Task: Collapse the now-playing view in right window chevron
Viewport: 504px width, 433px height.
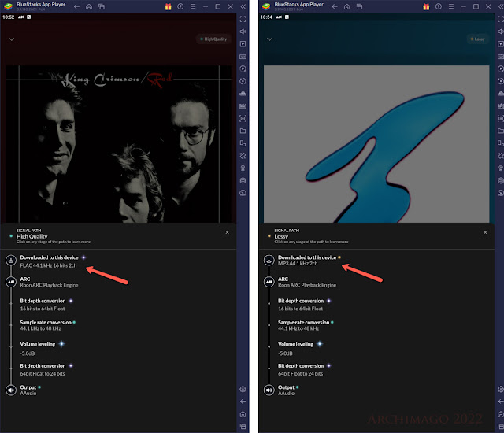Action: coord(269,39)
